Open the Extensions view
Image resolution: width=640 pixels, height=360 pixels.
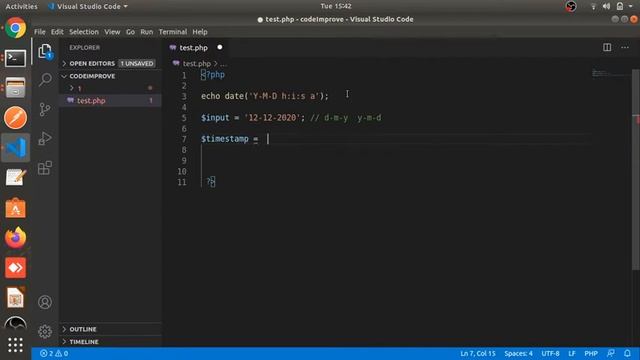click(45, 168)
